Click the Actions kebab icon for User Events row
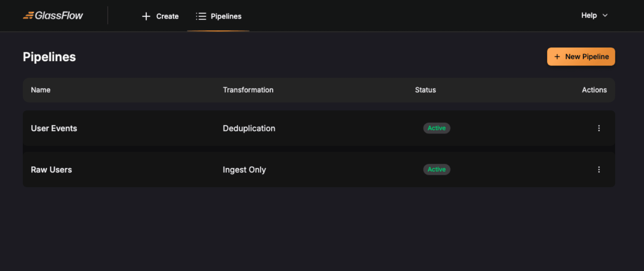Image resolution: width=644 pixels, height=271 pixels. pyautogui.click(x=599, y=128)
